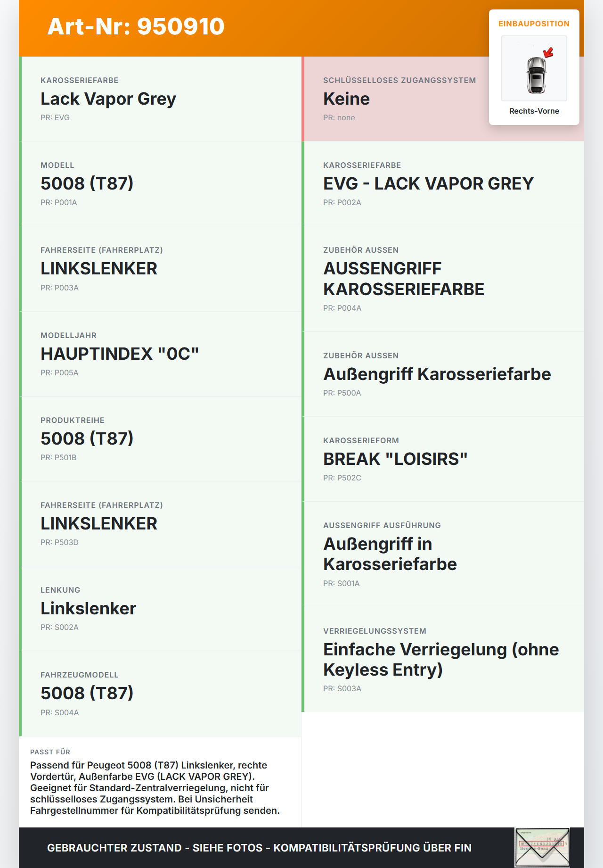Click the Rechts-Vorne position label

click(x=534, y=111)
